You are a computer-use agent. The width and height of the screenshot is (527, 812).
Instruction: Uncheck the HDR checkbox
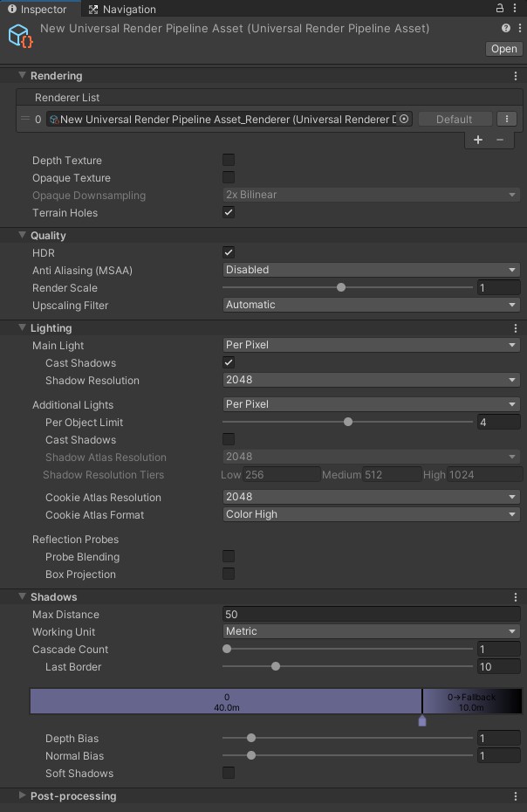click(x=229, y=252)
